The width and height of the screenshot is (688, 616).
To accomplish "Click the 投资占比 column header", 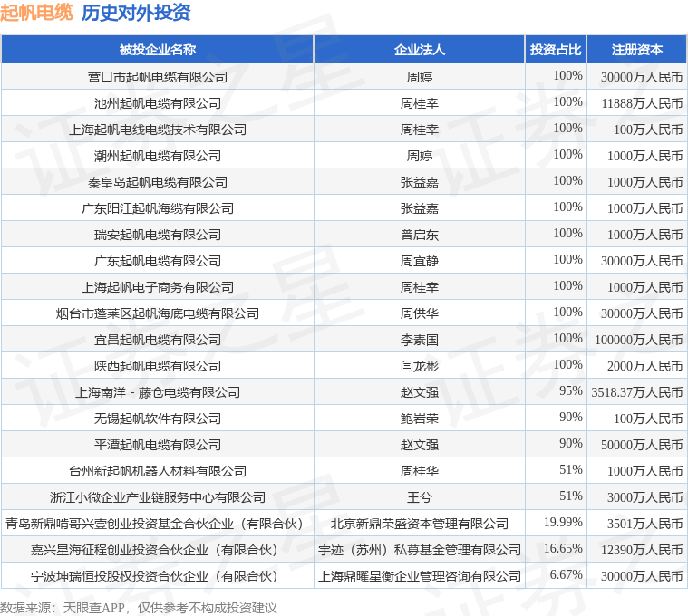I will pos(556,50).
